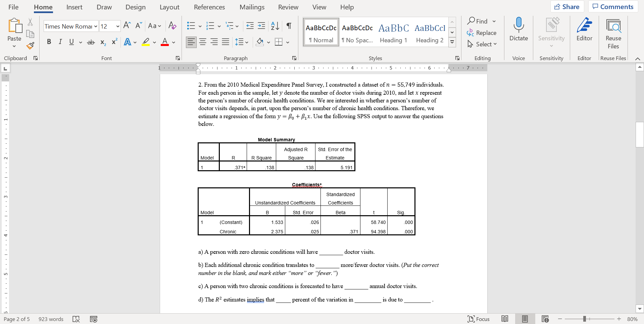Expand the text highlight color options
Image resolution: width=644 pixels, height=324 pixels.
point(155,42)
